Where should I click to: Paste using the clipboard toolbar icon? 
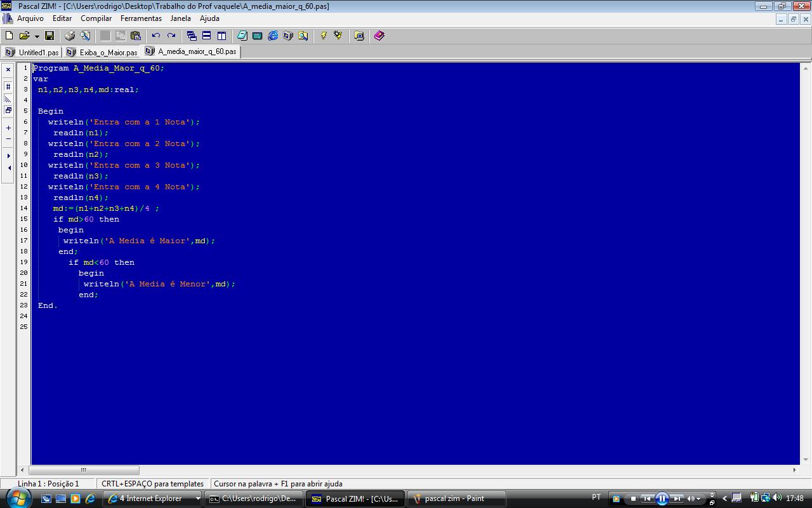pos(135,36)
